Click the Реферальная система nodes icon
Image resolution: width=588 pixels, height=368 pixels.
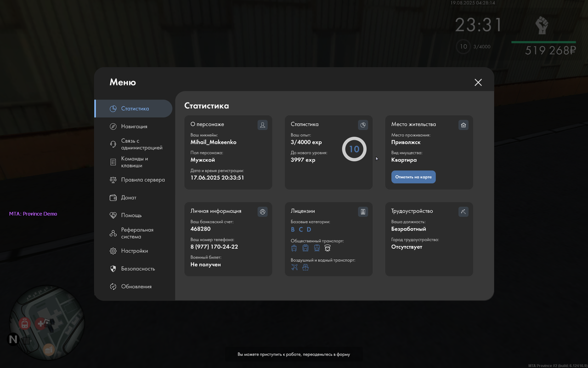click(113, 233)
